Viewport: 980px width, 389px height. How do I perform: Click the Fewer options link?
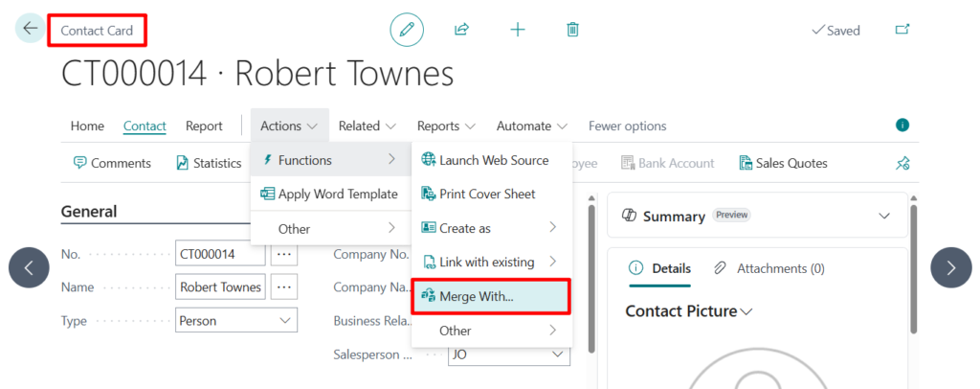tap(627, 126)
